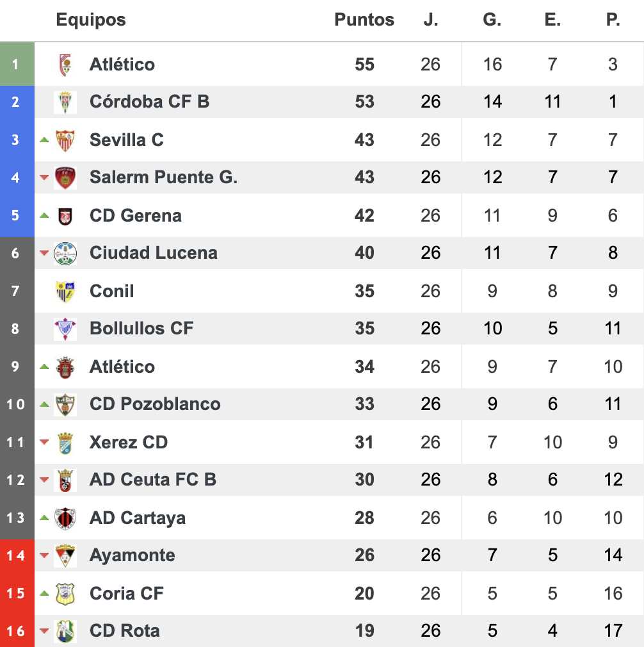Screen dimensions: 644x647
Task: Click the green position 1 indicator
Action: (17, 64)
